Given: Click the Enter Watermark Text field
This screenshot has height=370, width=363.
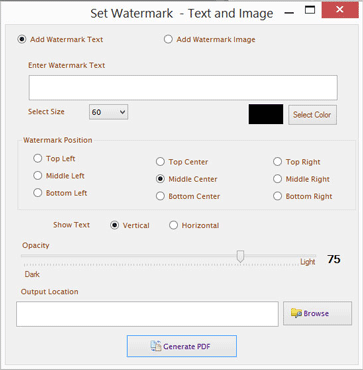Looking at the screenshot, I should pyautogui.click(x=183, y=88).
